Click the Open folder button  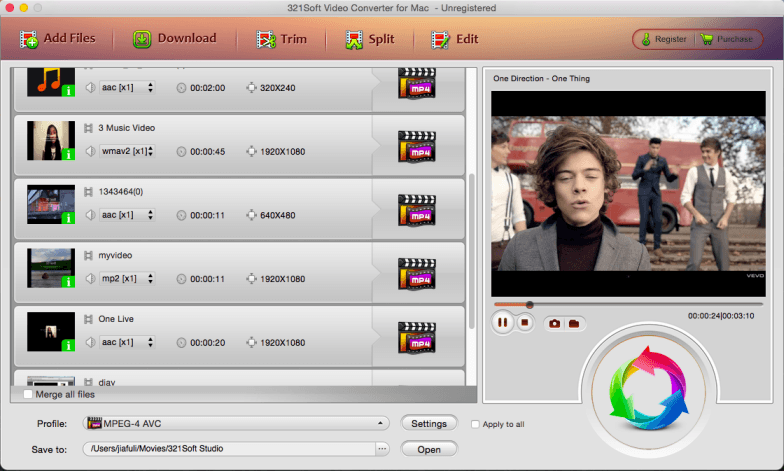429,449
